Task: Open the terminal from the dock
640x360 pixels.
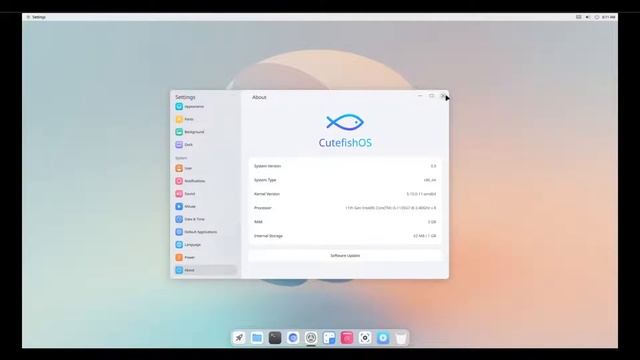Action: point(275,338)
